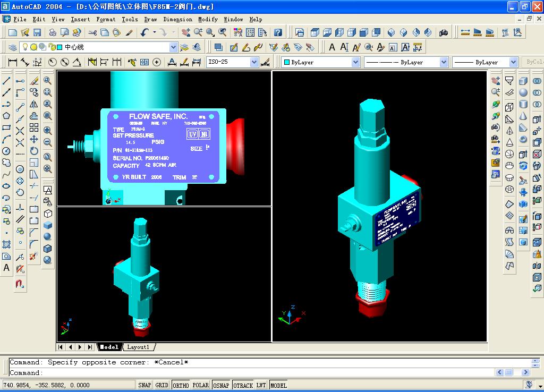The image size is (544, 392).
Task: Click the cyan layer color swatch
Action: click(x=59, y=47)
